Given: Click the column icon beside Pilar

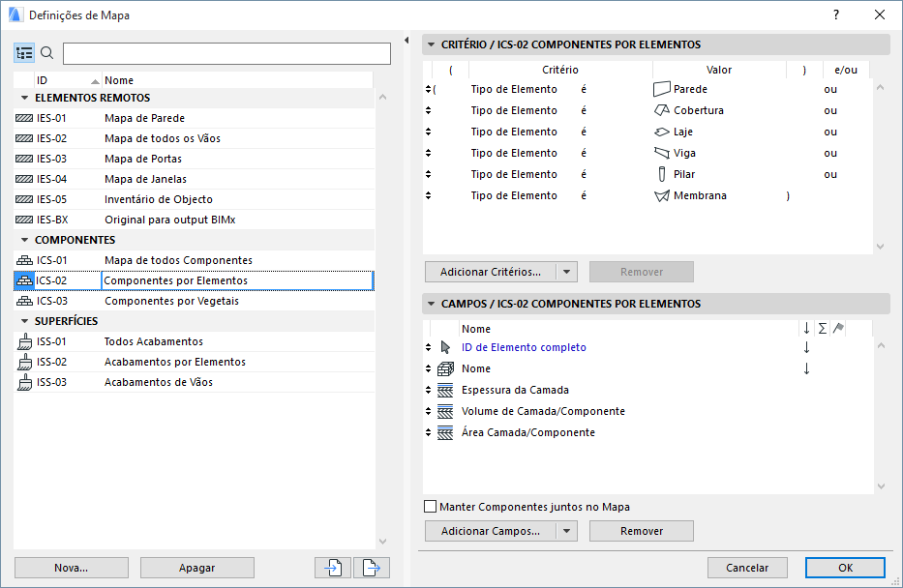Looking at the screenshot, I should [662, 174].
